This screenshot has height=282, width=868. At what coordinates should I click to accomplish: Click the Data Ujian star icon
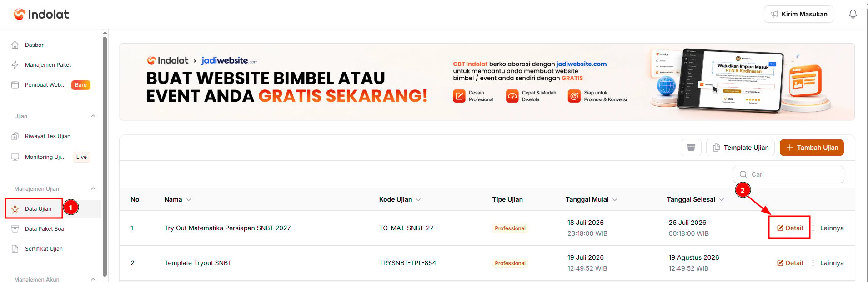tap(15, 209)
